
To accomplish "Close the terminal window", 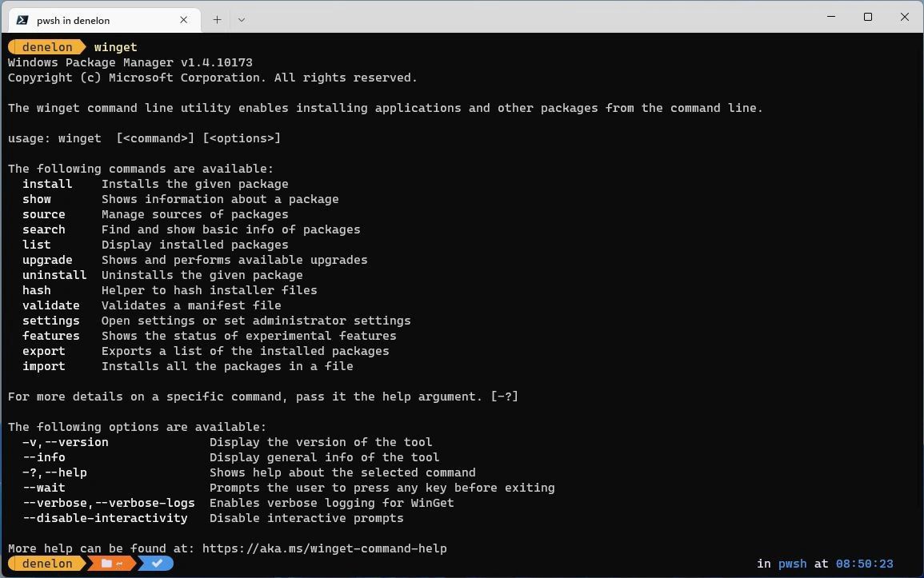I will [905, 17].
